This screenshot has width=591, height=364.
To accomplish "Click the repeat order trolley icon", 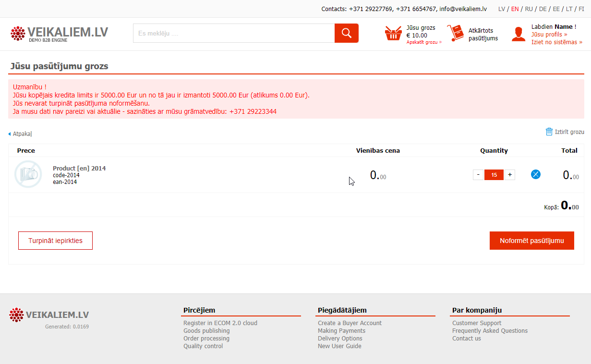I will (455, 33).
